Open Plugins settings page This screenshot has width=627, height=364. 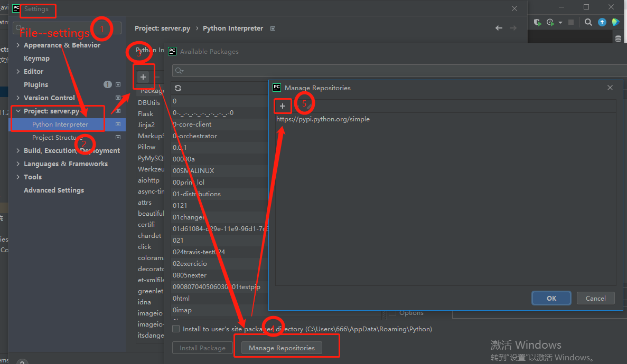36,85
